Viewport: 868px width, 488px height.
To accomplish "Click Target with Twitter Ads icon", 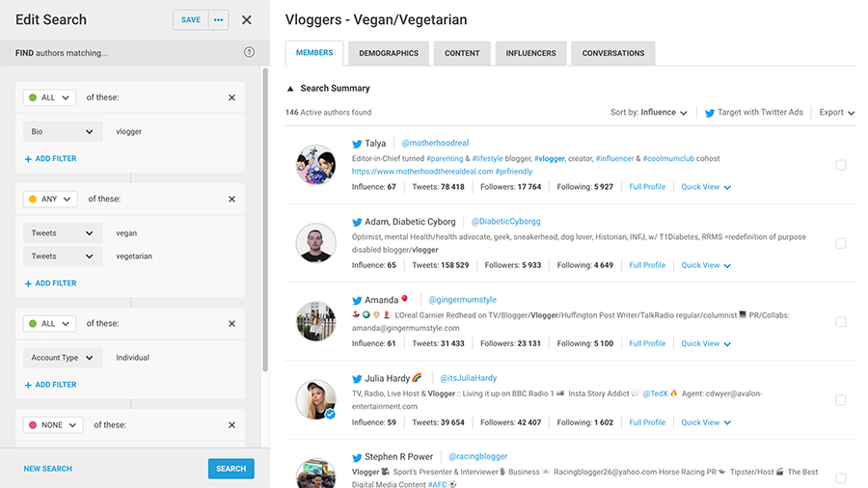I will 710,113.
